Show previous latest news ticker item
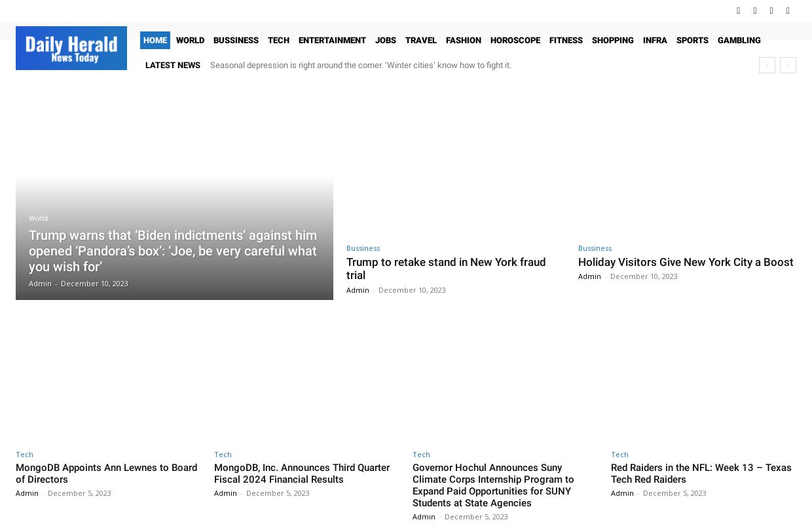Screen dimensions: 812x524 pyautogui.click(x=767, y=65)
